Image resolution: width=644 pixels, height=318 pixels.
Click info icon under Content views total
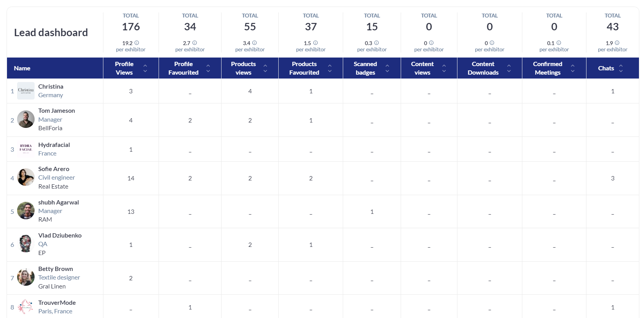tap(431, 43)
